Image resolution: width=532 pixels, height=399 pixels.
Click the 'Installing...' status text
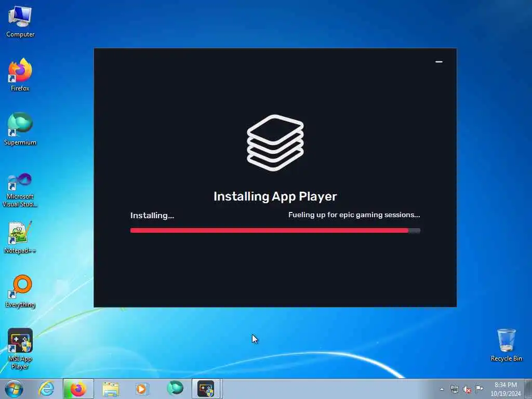pyautogui.click(x=152, y=216)
